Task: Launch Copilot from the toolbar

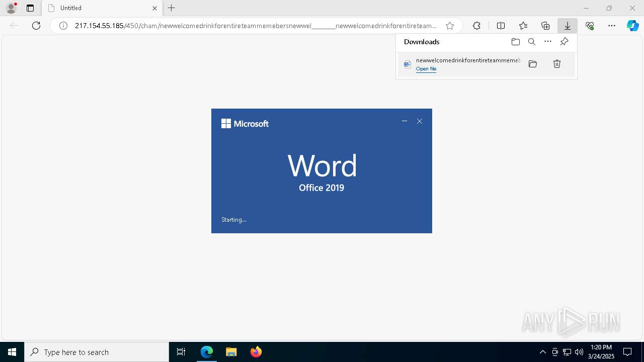Action: point(632,26)
